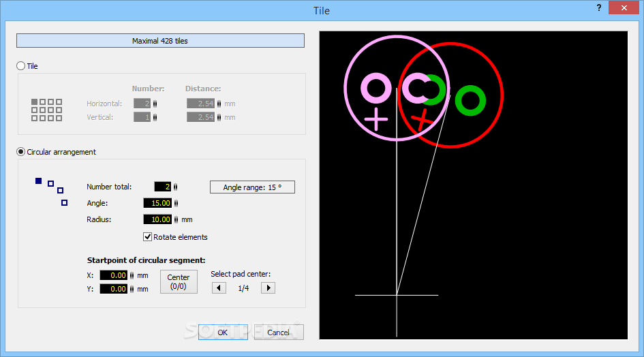Click the Vertical number field
Screen dimensions: 644x357
coord(142,117)
